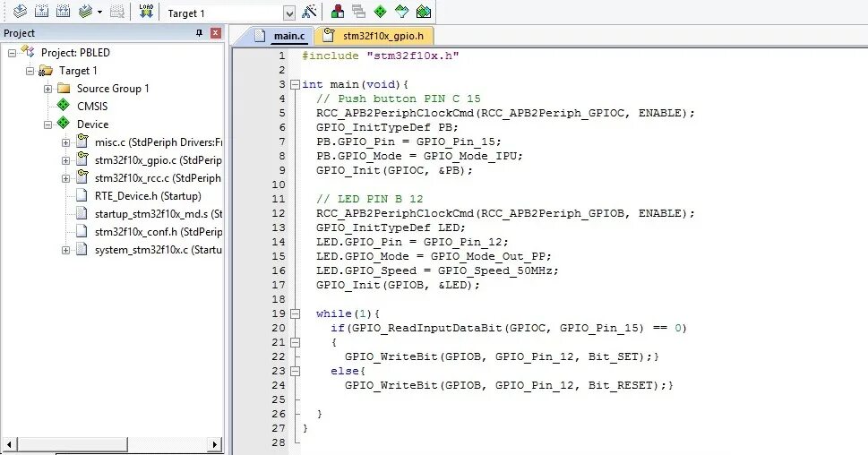The image size is (868, 455).
Task: Fold the if-body block at line 21
Action: pos(296,343)
